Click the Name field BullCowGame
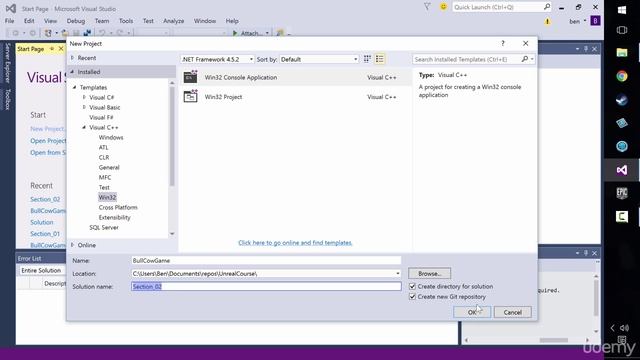640x360 pixels. coord(266,260)
